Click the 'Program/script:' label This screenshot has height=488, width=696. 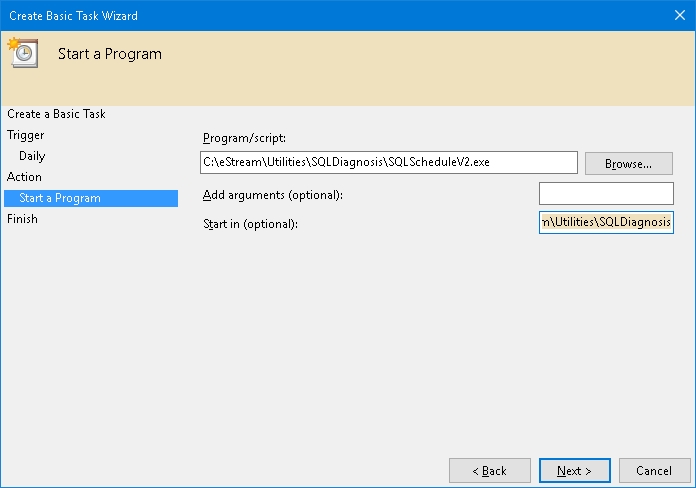[x=244, y=138]
